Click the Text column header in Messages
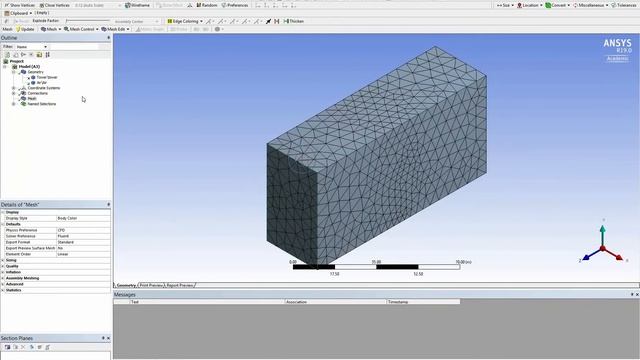This screenshot has width=640, height=360. click(x=207, y=302)
